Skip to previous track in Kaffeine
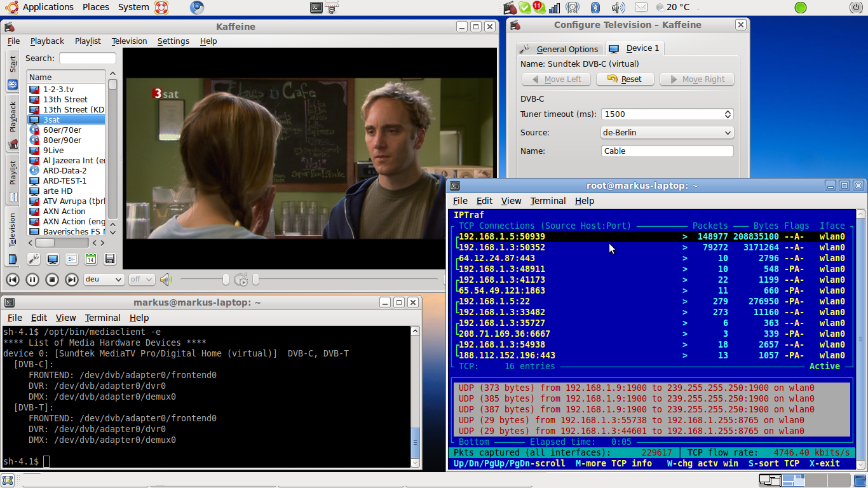 [13, 280]
